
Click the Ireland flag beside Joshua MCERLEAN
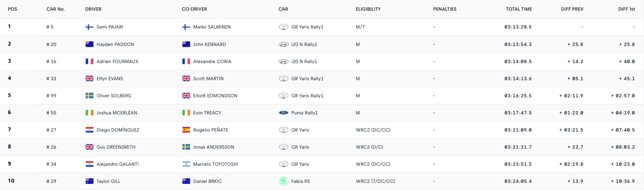[x=89, y=113]
